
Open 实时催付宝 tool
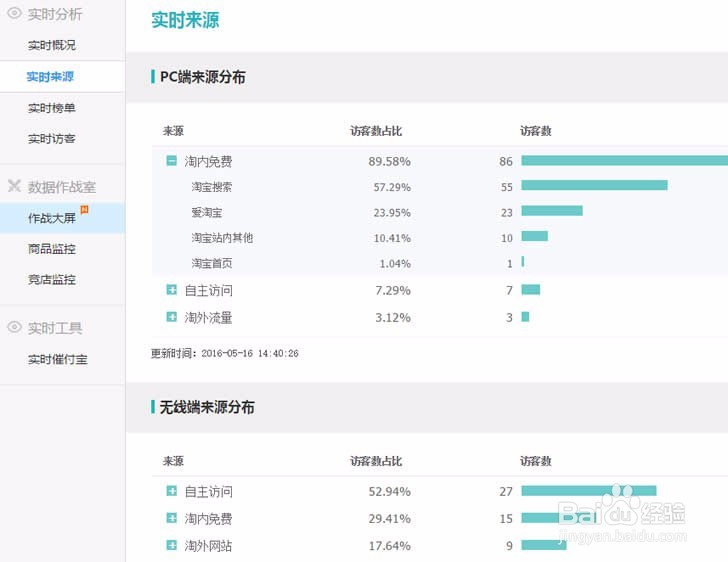(58, 359)
